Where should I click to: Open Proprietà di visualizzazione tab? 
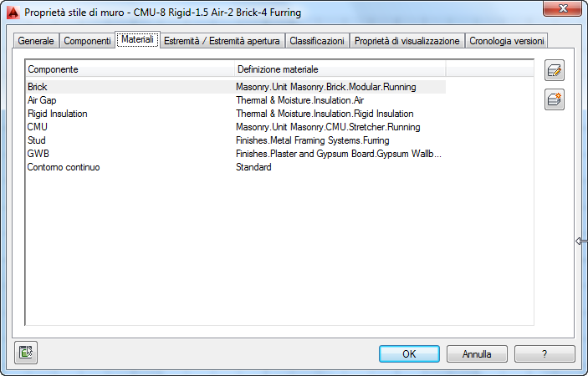(406, 40)
